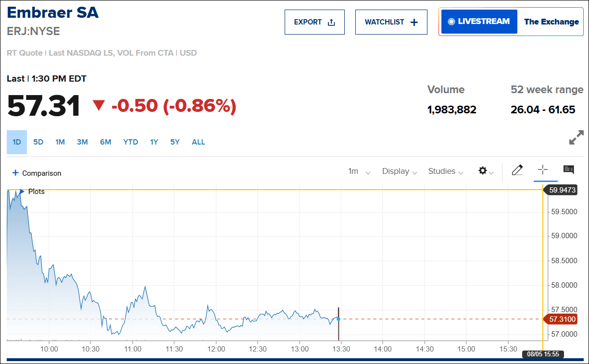The width and height of the screenshot is (589, 364).
Task: Open the chart comments icon
Action: (568, 170)
